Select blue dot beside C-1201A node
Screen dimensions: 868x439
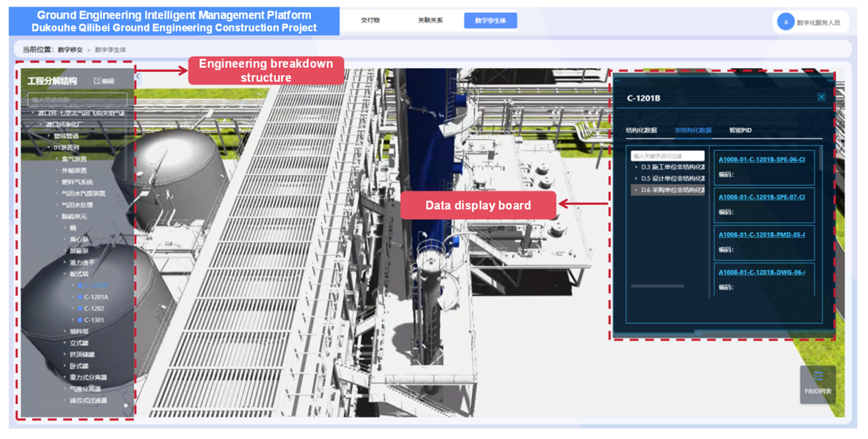click(80, 297)
